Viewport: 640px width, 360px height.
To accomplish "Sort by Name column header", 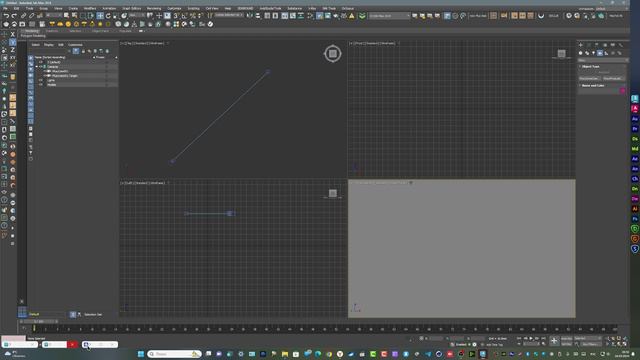I will (50, 58).
